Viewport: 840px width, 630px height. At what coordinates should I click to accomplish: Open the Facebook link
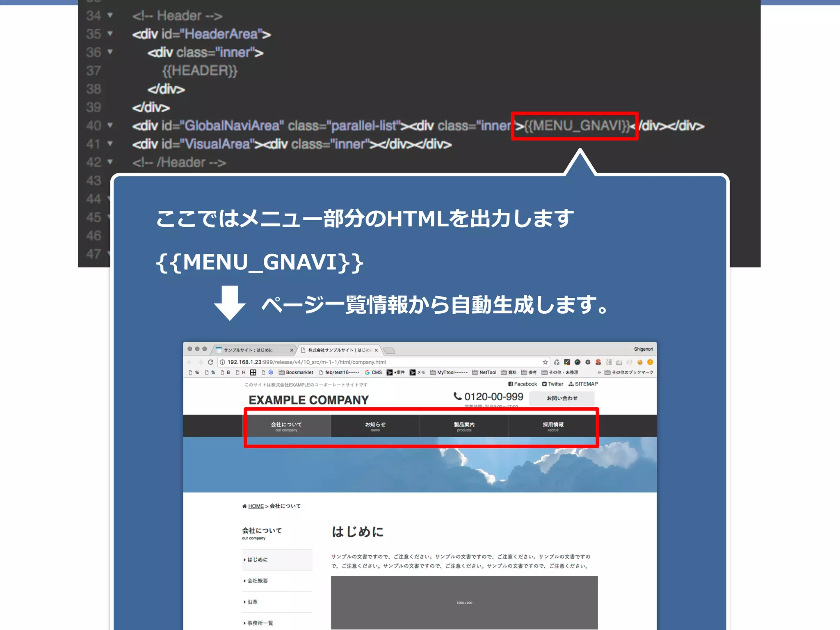523,384
